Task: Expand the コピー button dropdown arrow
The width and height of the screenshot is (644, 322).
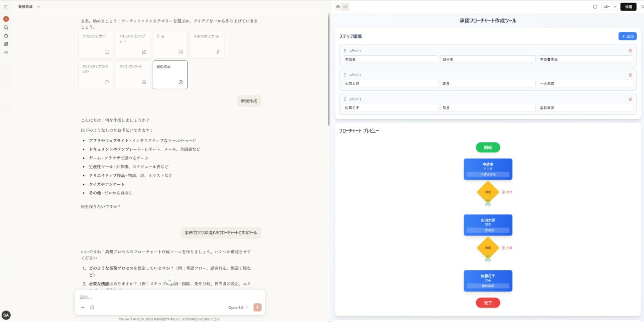Action: [x=615, y=7]
